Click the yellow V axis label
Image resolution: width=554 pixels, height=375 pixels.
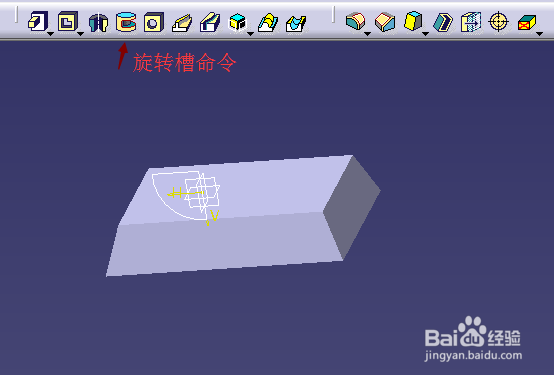[x=214, y=215]
